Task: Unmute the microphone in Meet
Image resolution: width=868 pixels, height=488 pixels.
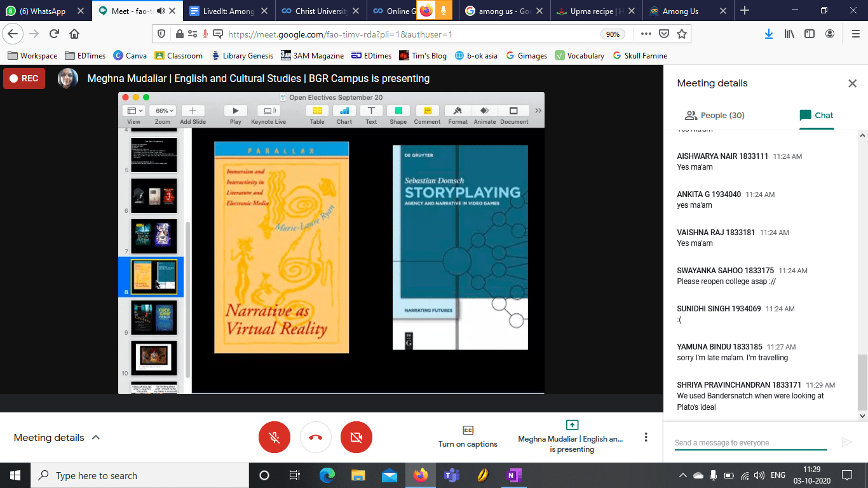Action: click(x=275, y=437)
